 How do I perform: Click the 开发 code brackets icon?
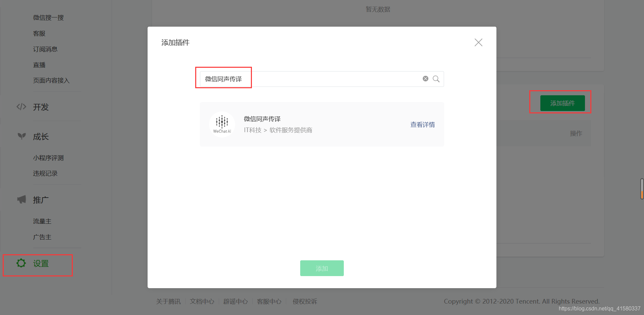(21, 107)
